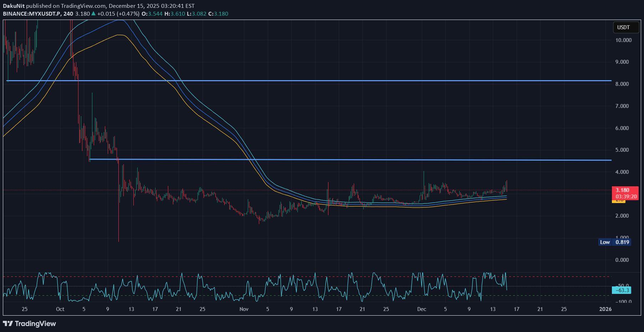The width and height of the screenshot is (644, 332).
Task: Select the 240 interval in the header
Action: (68, 14)
